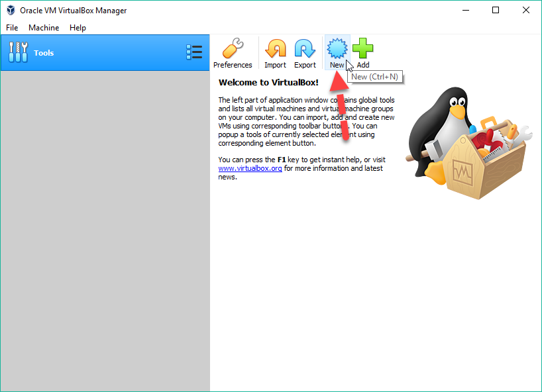Viewport: 542px width, 392px height.
Task: Open the Machine menu
Action: click(x=44, y=28)
